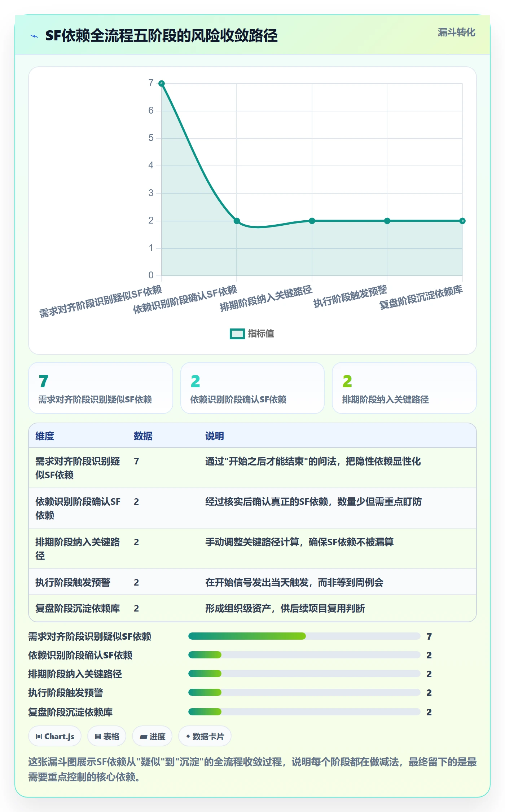The width and height of the screenshot is (505, 812).
Task: Click the data point for 依赖识别阶段确认SF依赖
Action: [x=237, y=221]
